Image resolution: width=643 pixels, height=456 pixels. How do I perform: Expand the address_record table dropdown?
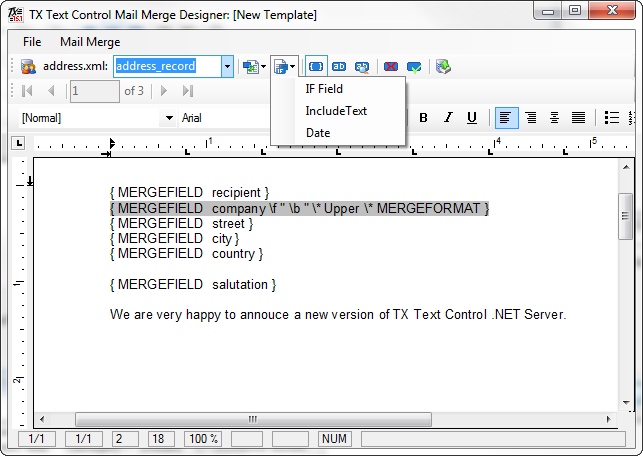point(227,67)
